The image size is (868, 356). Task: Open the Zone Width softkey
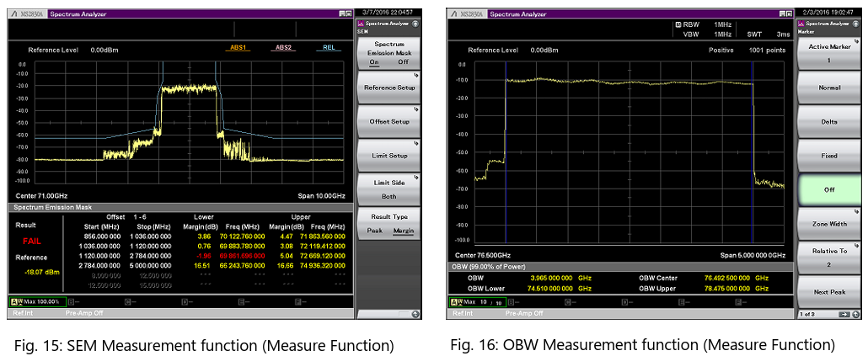coord(829,224)
